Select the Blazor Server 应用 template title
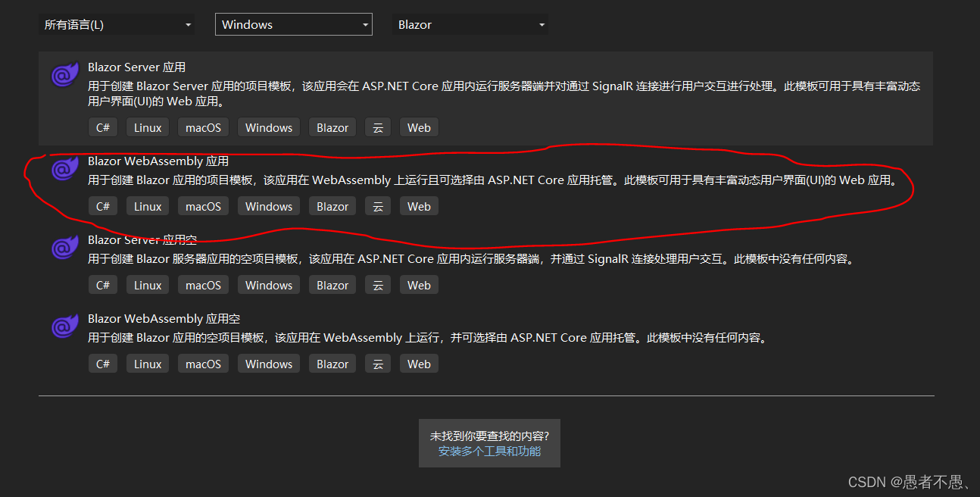This screenshot has width=980, height=497. 136,67
